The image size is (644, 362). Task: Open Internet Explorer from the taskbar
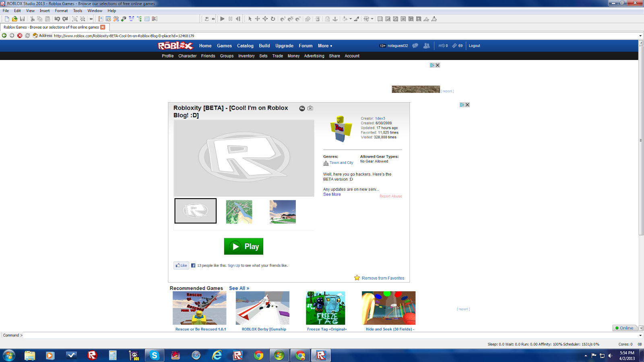tap(217, 355)
